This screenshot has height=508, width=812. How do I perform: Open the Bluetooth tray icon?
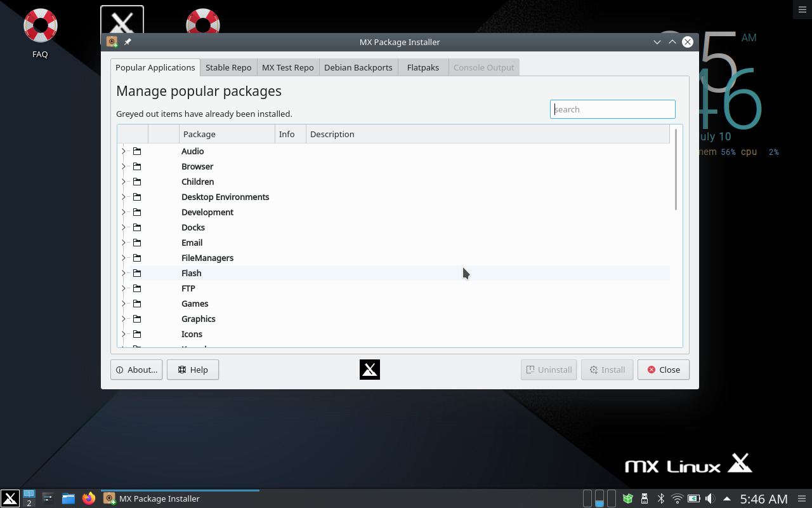[x=660, y=498]
